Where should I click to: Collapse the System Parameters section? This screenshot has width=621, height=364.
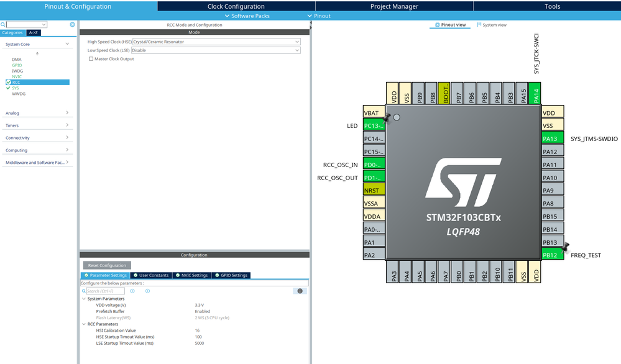[83, 299]
